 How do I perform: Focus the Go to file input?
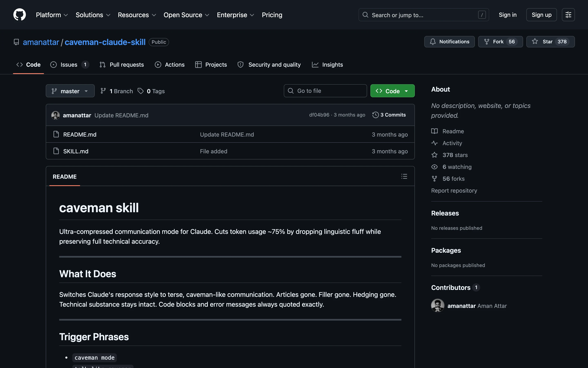325,91
